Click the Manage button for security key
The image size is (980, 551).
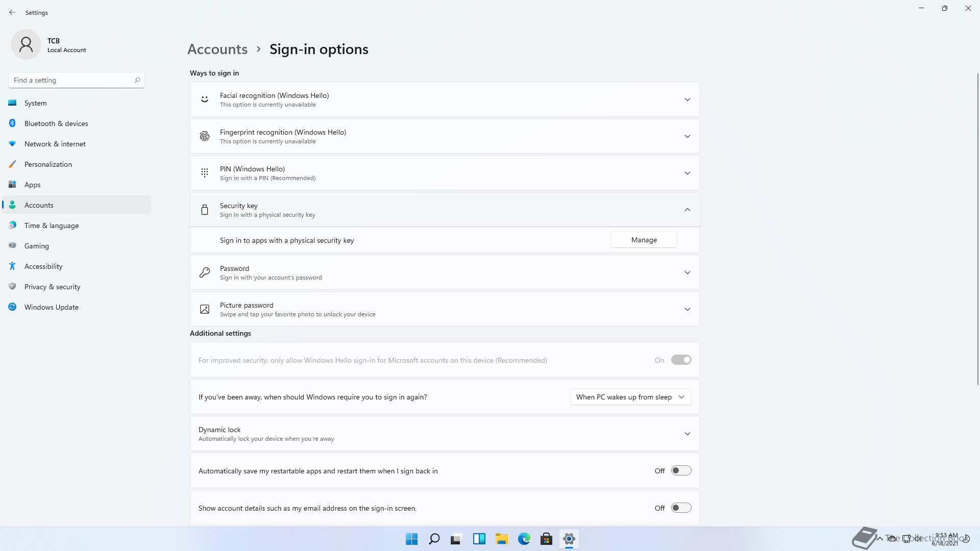tap(644, 240)
